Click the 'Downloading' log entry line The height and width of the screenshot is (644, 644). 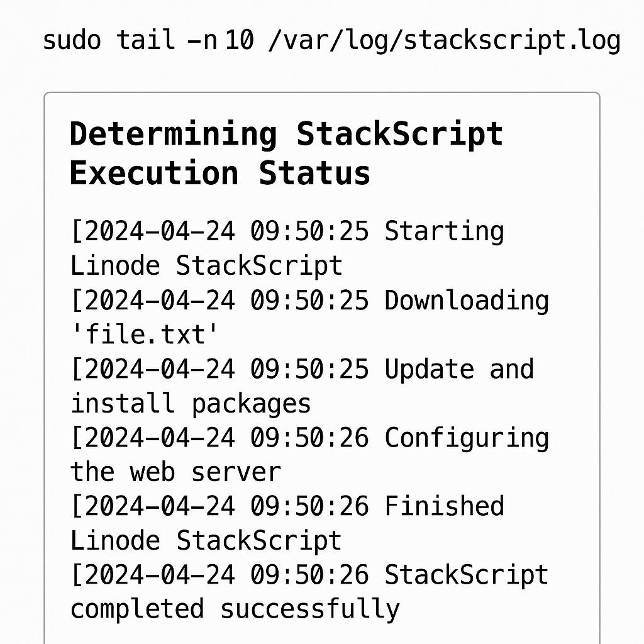pos(309,300)
